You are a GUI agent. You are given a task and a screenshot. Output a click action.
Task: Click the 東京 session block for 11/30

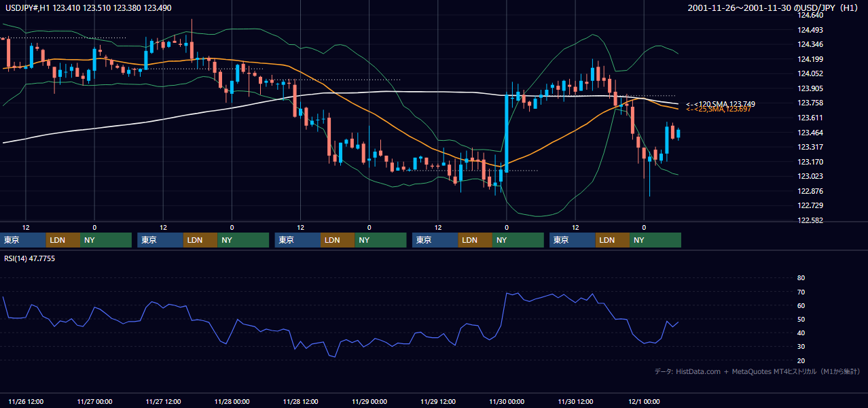pyautogui.click(x=573, y=240)
